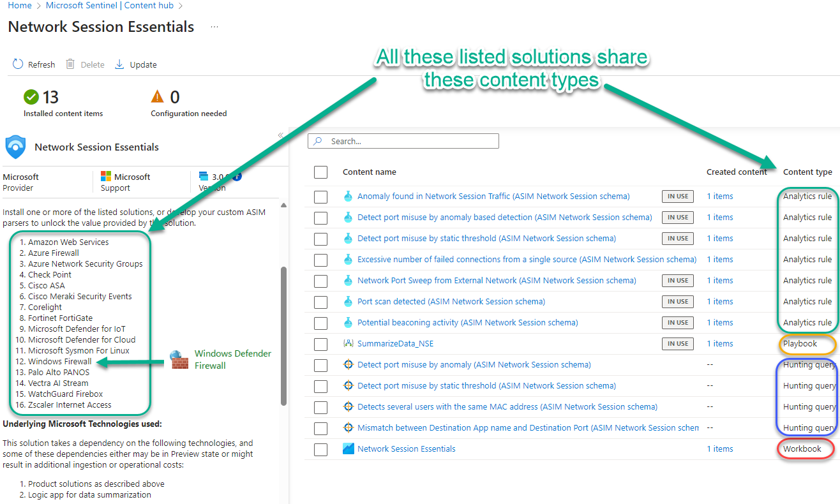Screen dimensions: 840x504
Task: Open Anomaly found in Network Session Traffic rule
Action: click(x=493, y=196)
